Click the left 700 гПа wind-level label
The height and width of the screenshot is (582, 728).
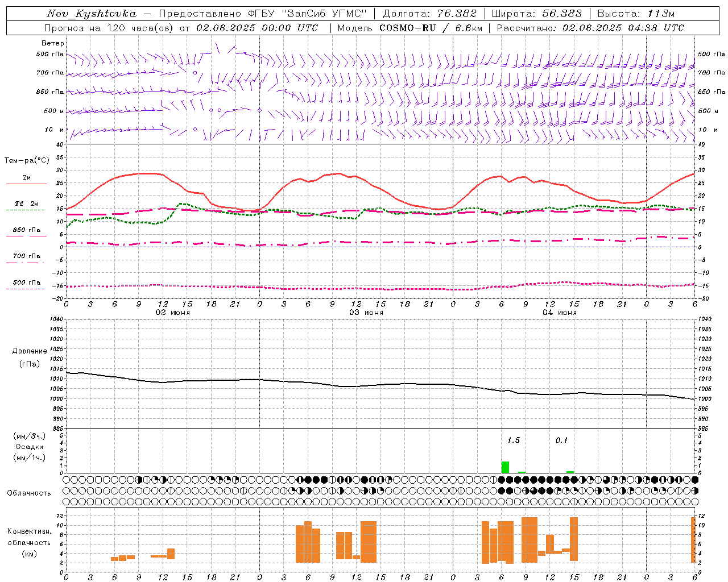click(x=50, y=73)
